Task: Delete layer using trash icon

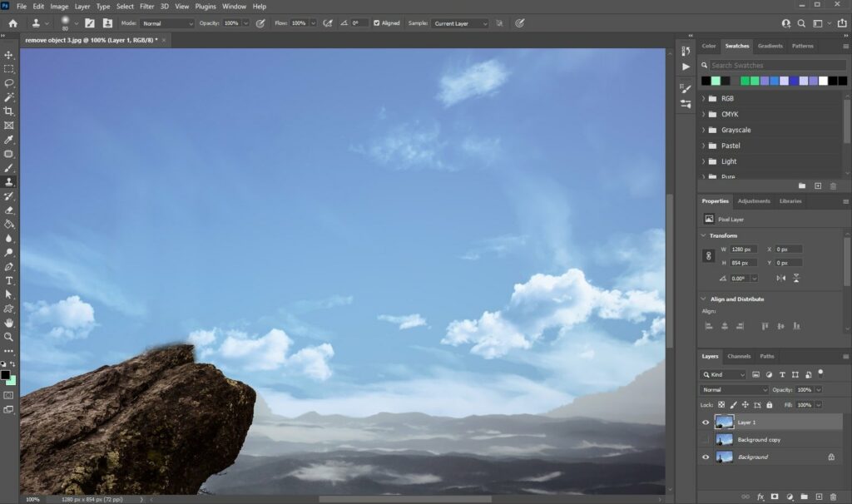Action: 834,497
